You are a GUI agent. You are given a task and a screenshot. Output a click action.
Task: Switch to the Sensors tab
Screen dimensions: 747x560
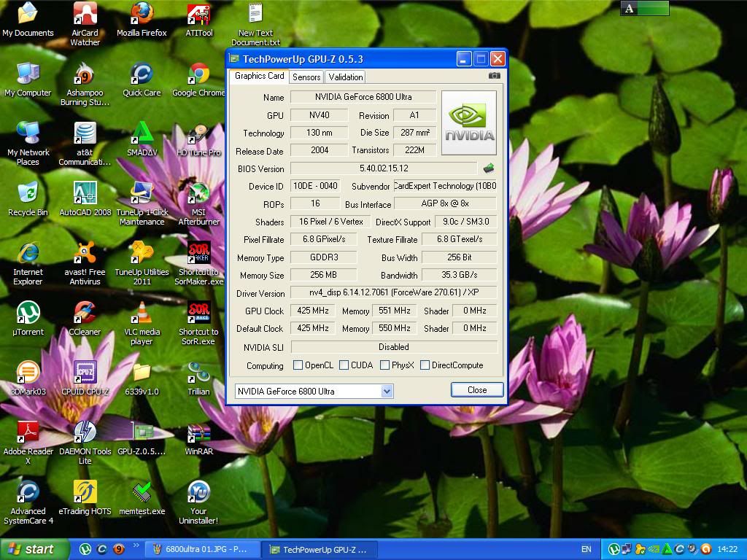point(306,77)
